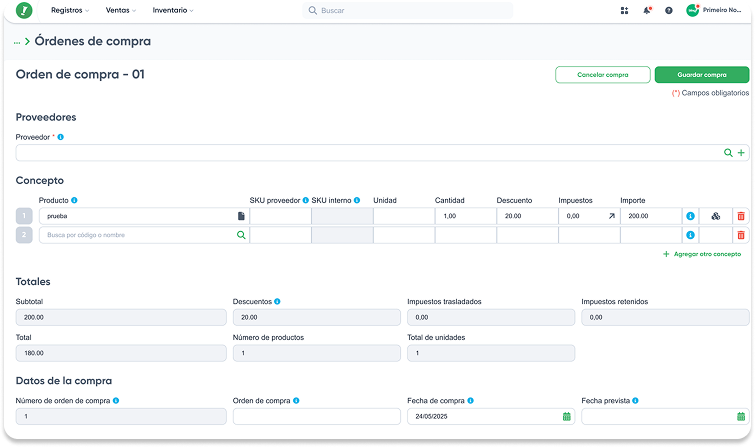Click Cantidad field in row 2
Viewport: 755px width, 447px height.
coord(466,235)
